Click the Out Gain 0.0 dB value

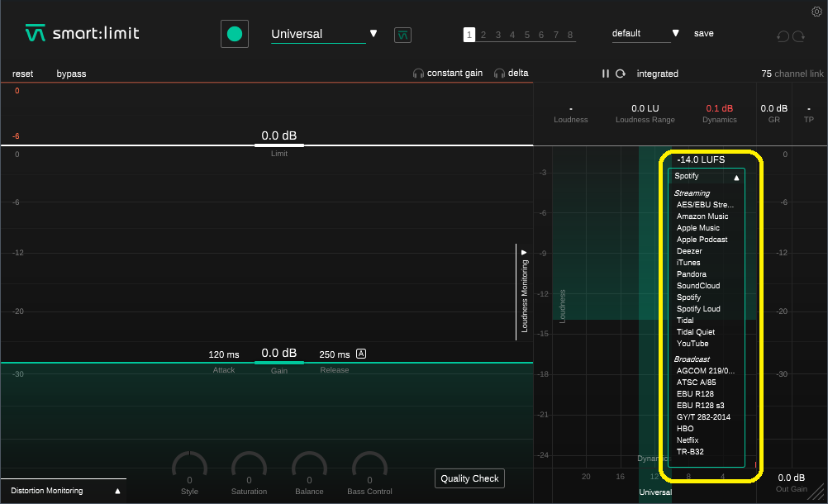(791, 478)
